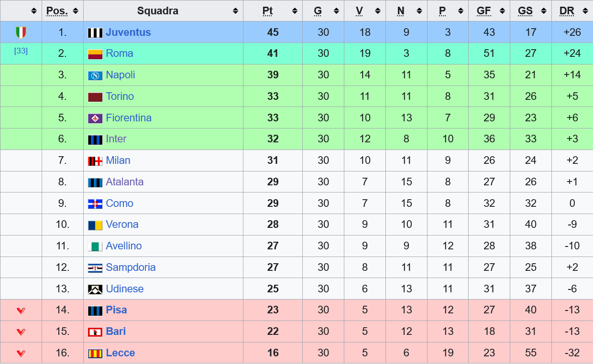Click the Sampdoria club flag icon
The height and width of the screenshot is (364, 593).
pos(95,268)
